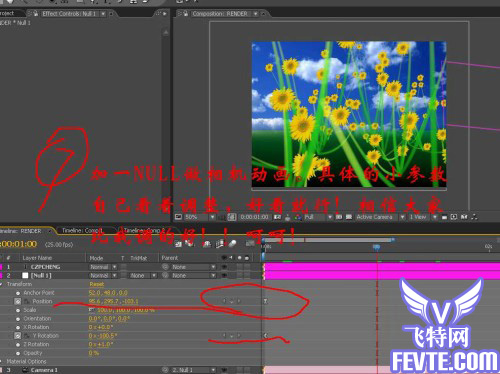Take a snapshot with camera icon
This screenshot has width=500, height=374.
point(277,217)
